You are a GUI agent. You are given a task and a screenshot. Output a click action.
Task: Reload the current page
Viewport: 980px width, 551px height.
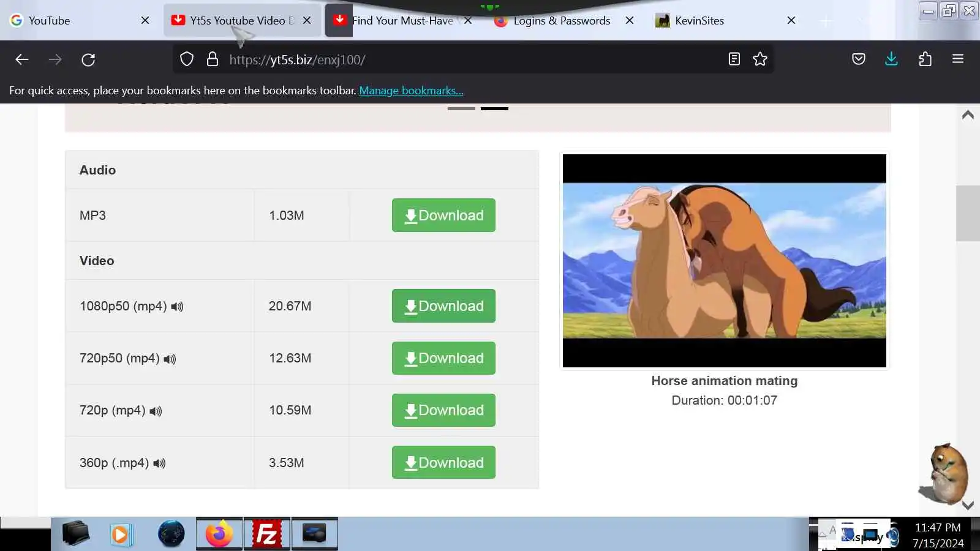click(x=88, y=59)
